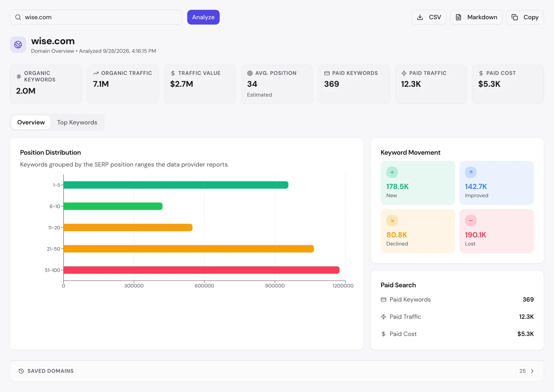Click the 2.0M organic keywords value

[x=26, y=91]
